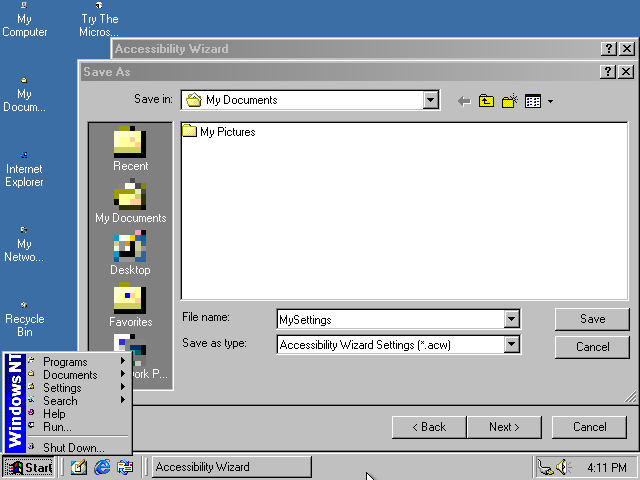Grab the Save As resize grip

coord(630,397)
